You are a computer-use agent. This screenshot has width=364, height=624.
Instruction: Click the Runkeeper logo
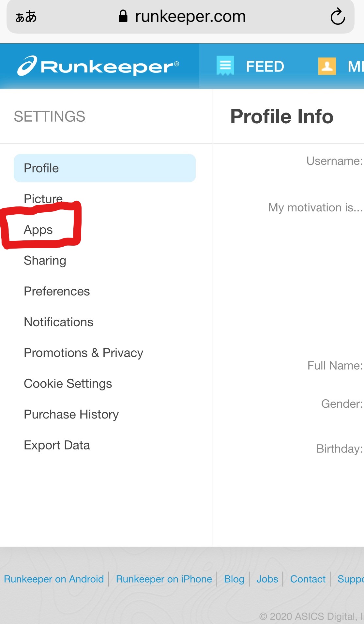point(98,66)
